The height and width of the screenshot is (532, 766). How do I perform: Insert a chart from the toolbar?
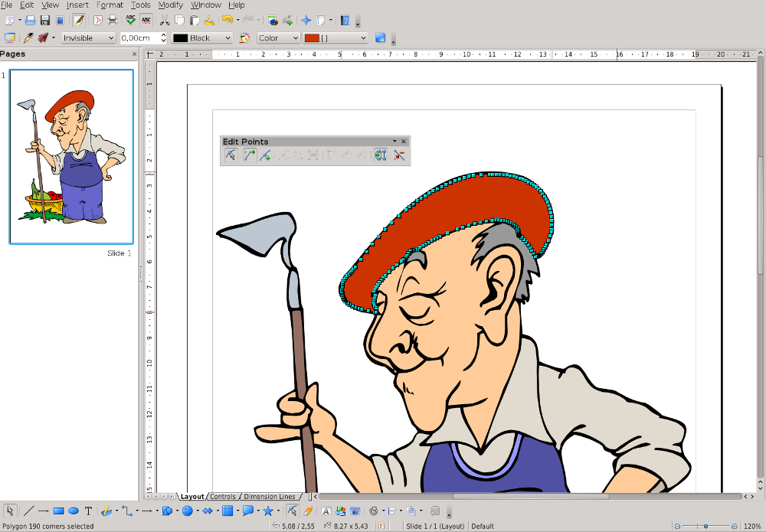point(273,21)
